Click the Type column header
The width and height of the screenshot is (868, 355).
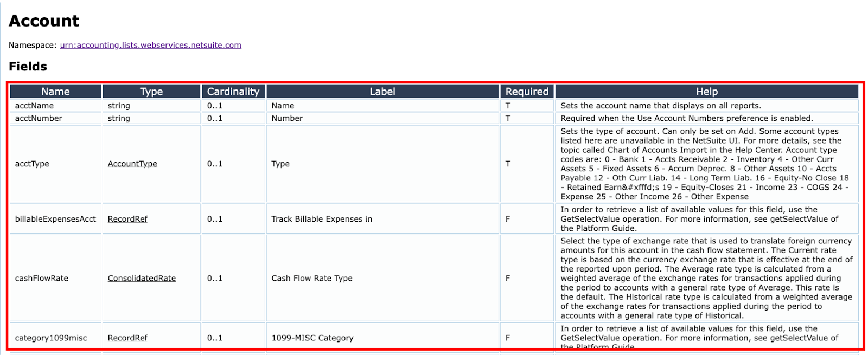click(151, 92)
